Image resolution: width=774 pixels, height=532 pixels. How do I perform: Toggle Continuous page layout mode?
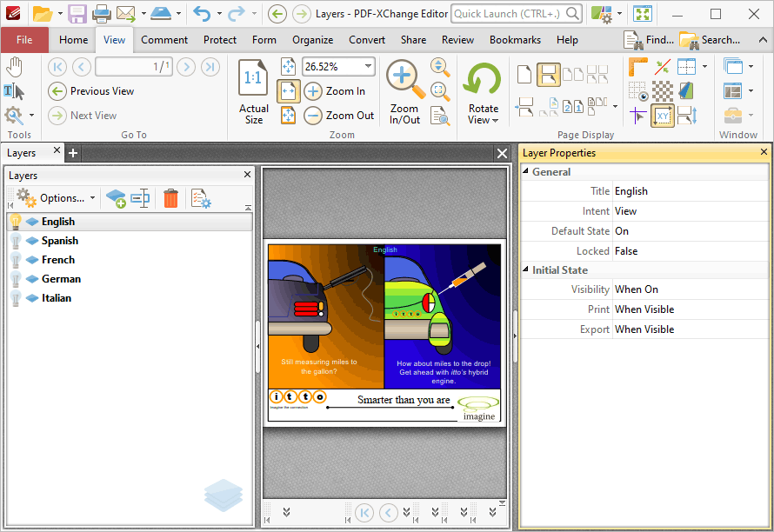point(548,75)
